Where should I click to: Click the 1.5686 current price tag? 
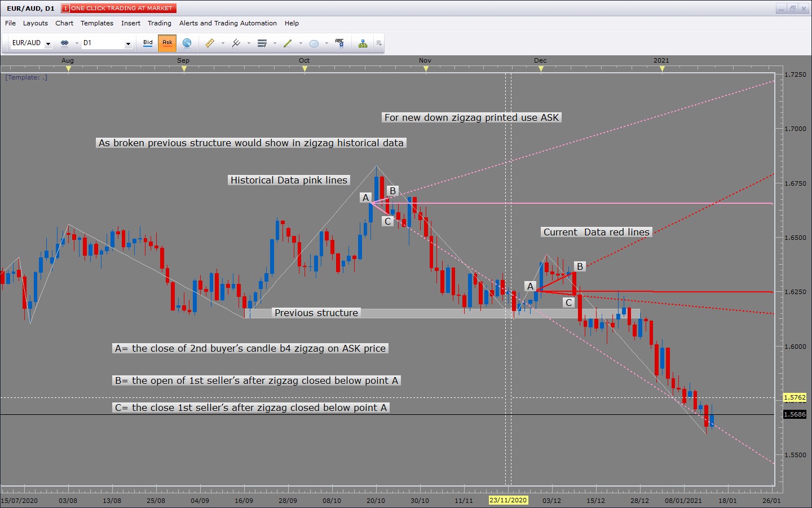[795, 414]
